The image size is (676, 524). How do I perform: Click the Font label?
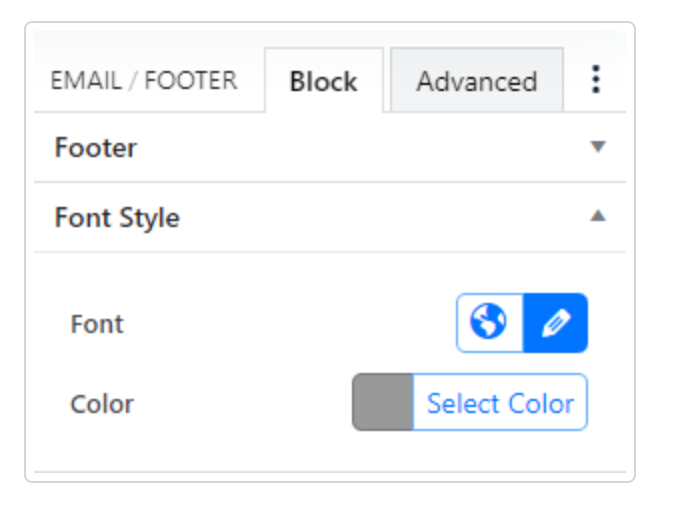tap(97, 324)
